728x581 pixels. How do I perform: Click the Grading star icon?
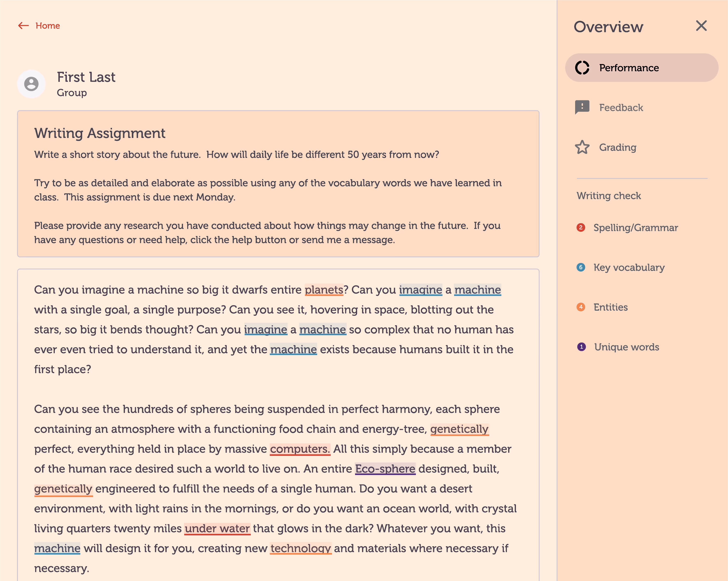pos(582,147)
